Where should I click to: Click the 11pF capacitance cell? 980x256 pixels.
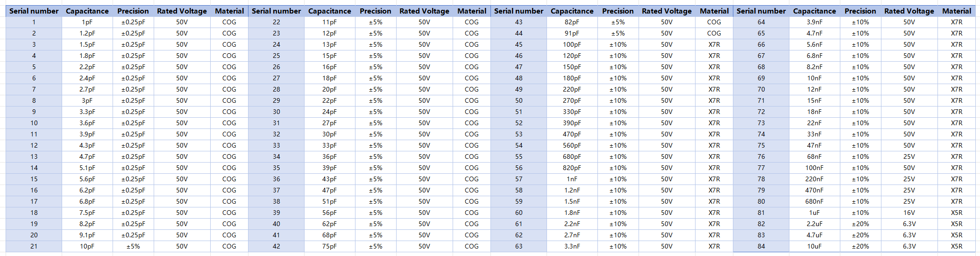point(329,22)
